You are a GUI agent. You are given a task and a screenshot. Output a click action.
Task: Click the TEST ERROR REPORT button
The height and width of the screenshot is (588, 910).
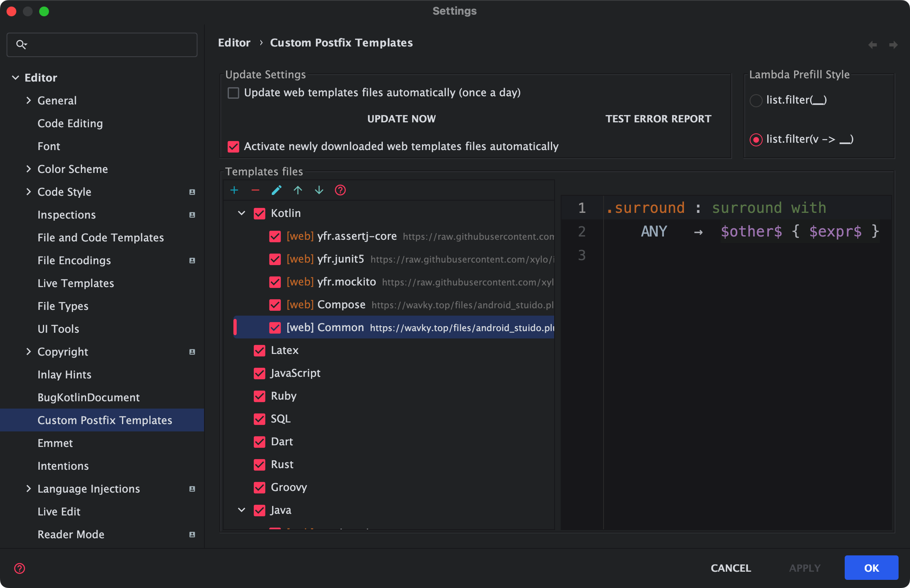pyautogui.click(x=658, y=119)
